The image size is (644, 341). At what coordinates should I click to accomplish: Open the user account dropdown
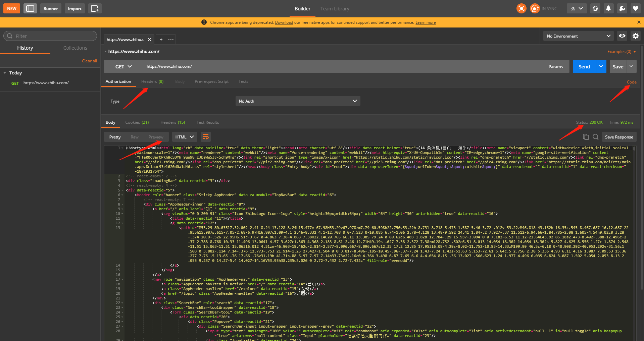coord(577,8)
